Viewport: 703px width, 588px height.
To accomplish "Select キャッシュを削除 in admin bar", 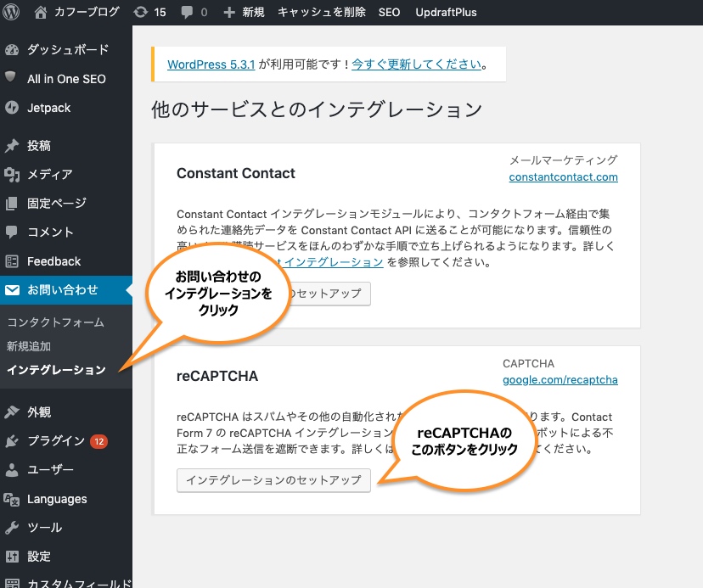I will coord(322,12).
